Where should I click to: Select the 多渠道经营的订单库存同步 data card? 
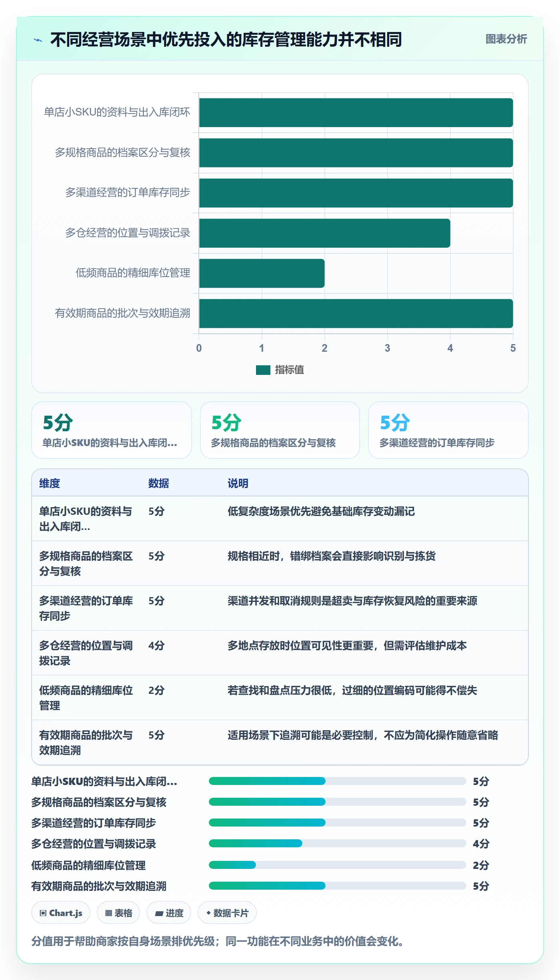(448, 430)
